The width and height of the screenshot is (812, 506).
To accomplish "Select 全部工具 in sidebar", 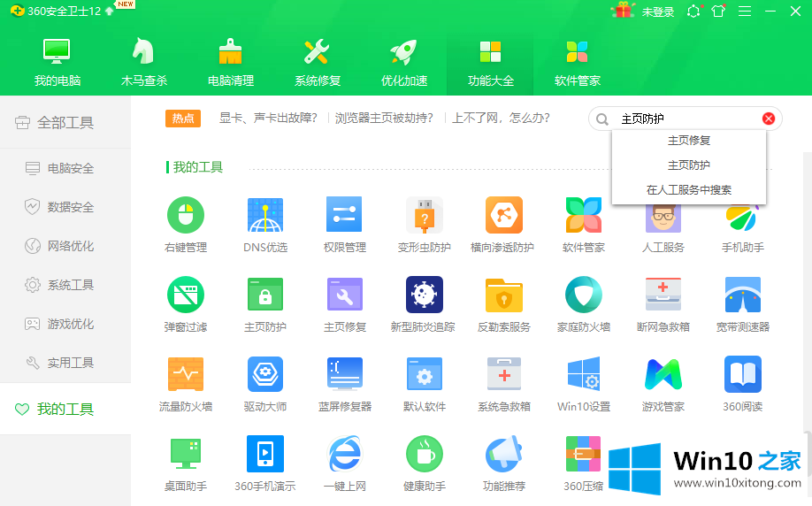I will pos(65,122).
